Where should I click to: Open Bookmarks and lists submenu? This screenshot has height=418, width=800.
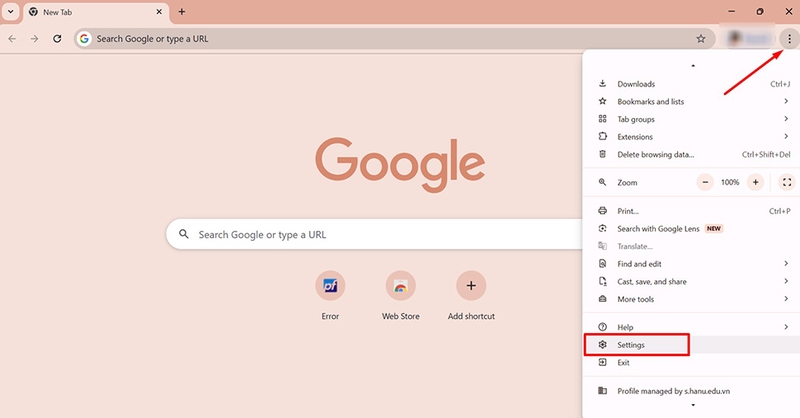pos(691,102)
